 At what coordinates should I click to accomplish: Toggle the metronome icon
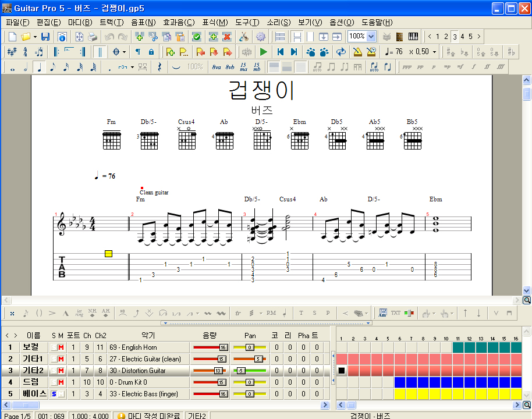pyautogui.click(x=357, y=52)
